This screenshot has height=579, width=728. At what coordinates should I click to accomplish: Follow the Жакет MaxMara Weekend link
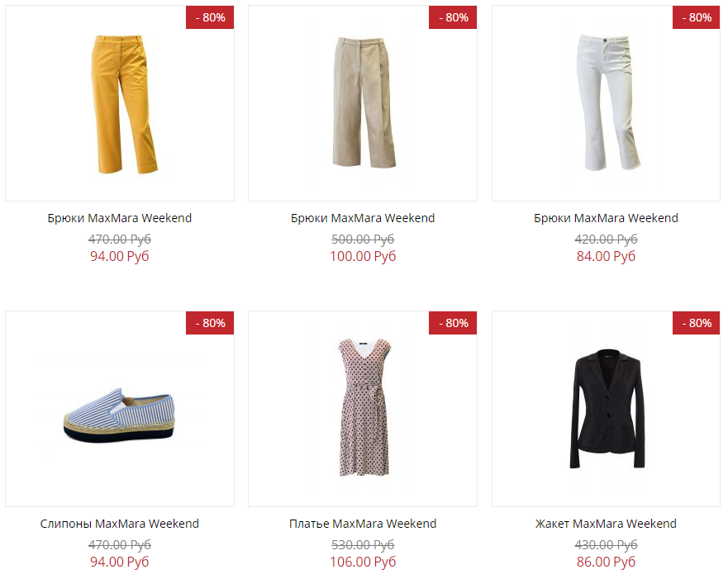click(606, 524)
